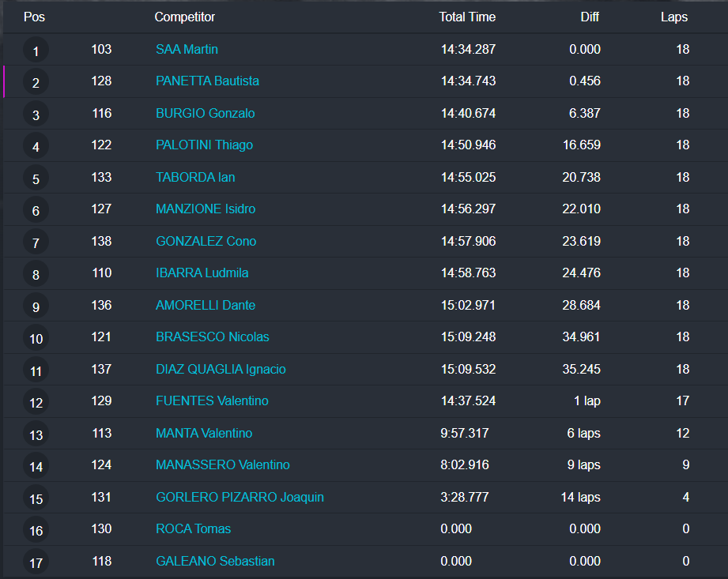Click the position 5 circle badge
This screenshot has height=579, width=728.
pyautogui.click(x=36, y=179)
